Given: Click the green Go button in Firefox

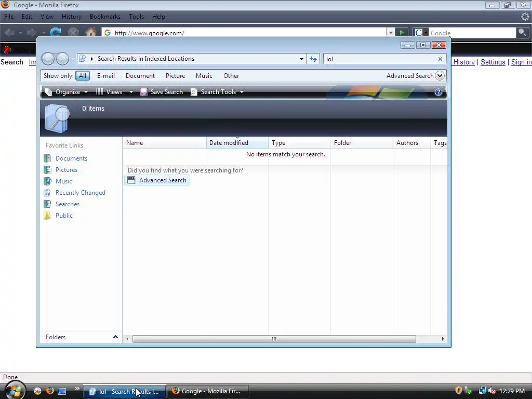Looking at the screenshot, I should point(402,33).
